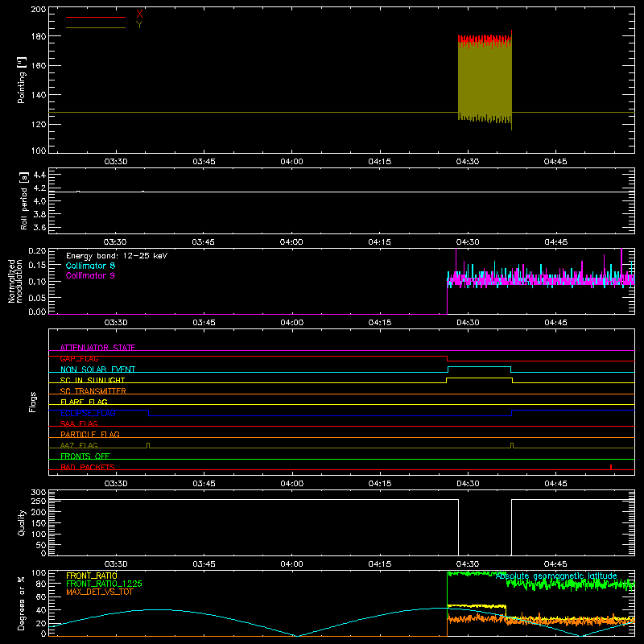Click the Quality drop to zero at 04:30

pyautogui.click(x=458, y=527)
